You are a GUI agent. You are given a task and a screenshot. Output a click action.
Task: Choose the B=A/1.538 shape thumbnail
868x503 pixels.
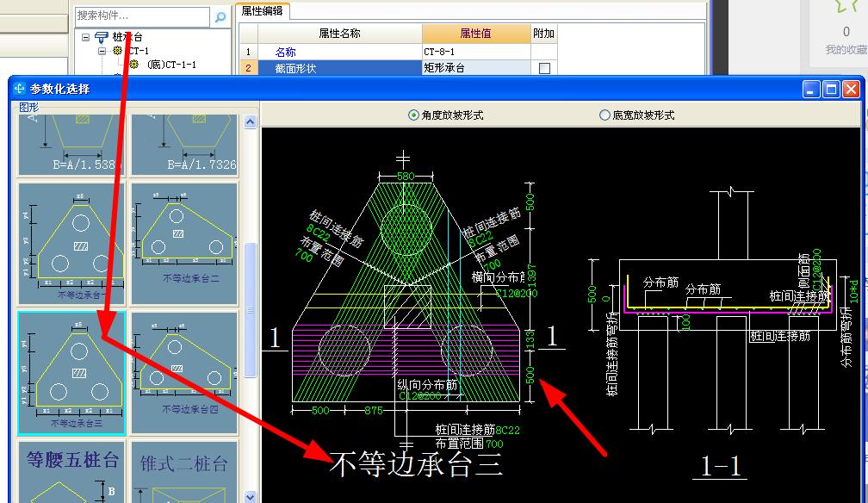point(72,145)
